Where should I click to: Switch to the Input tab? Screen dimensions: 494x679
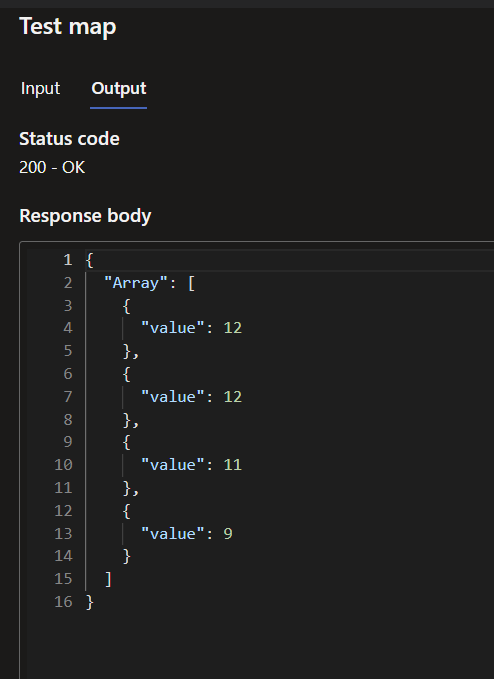click(40, 88)
